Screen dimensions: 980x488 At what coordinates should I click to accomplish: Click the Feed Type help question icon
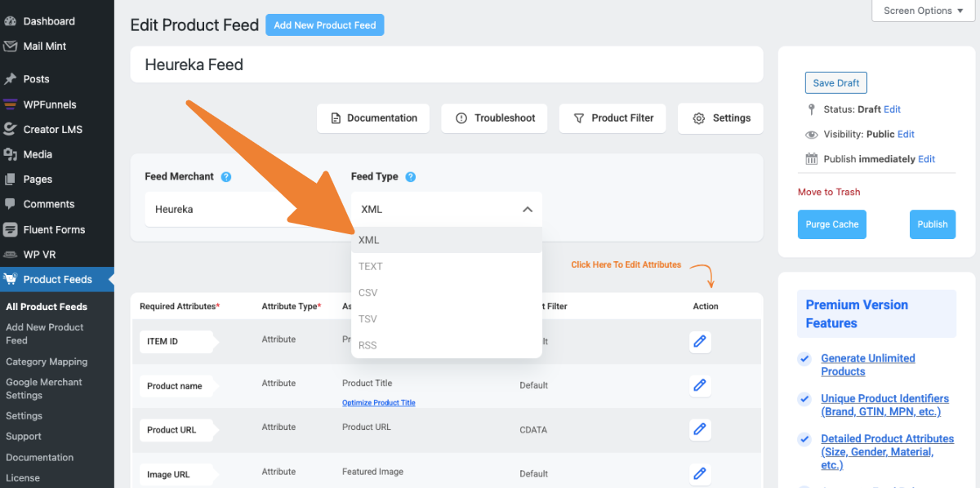pos(411,176)
